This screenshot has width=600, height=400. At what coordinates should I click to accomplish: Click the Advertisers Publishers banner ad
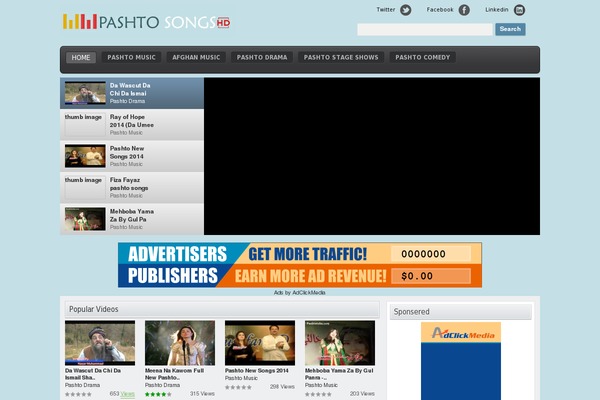tap(300, 265)
